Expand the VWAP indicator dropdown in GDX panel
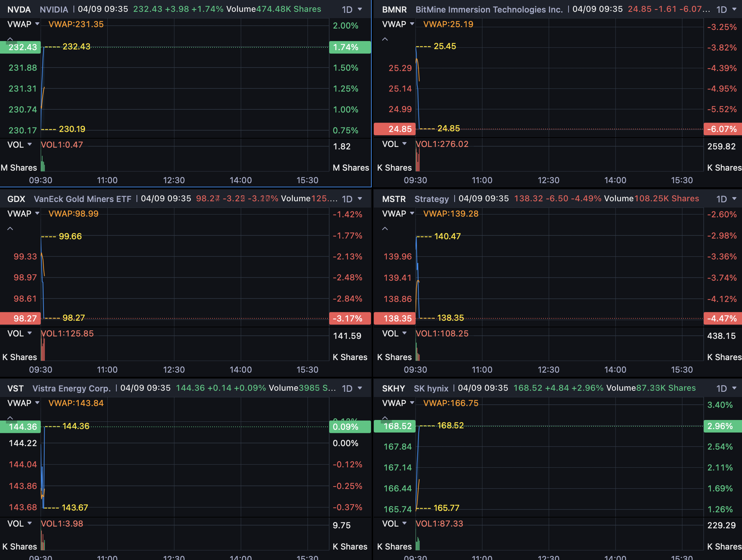This screenshot has height=560, width=742. pyautogui.click(x=23, y=213)
